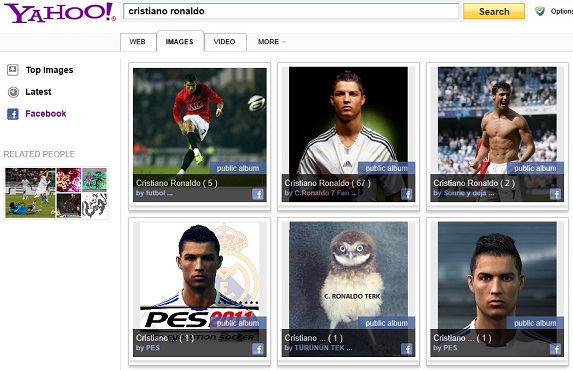Click the Latest clock icon
This screenshot has height=370, width=573.
pyautogui.click(x=13, y=92)
